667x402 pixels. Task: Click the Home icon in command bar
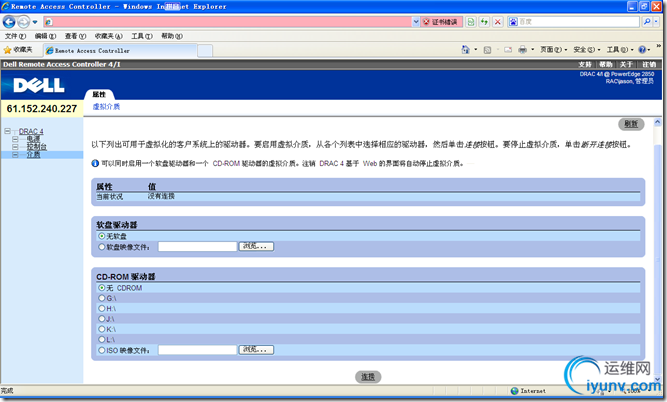(465, 50)
